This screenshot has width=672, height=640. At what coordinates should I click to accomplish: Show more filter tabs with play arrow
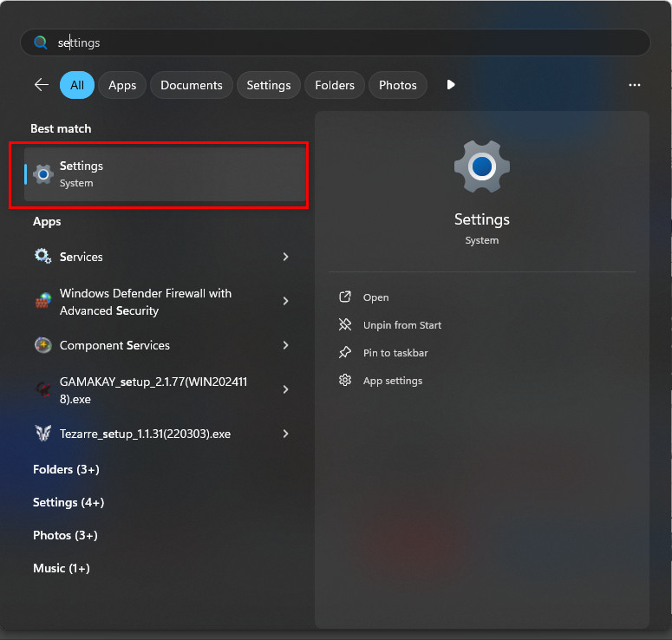tap(450, 85)
